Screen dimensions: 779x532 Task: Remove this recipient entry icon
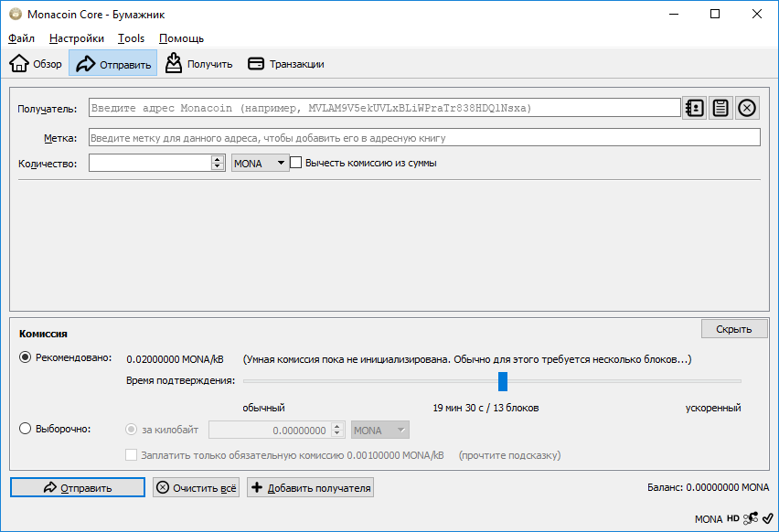pos(747,108)
